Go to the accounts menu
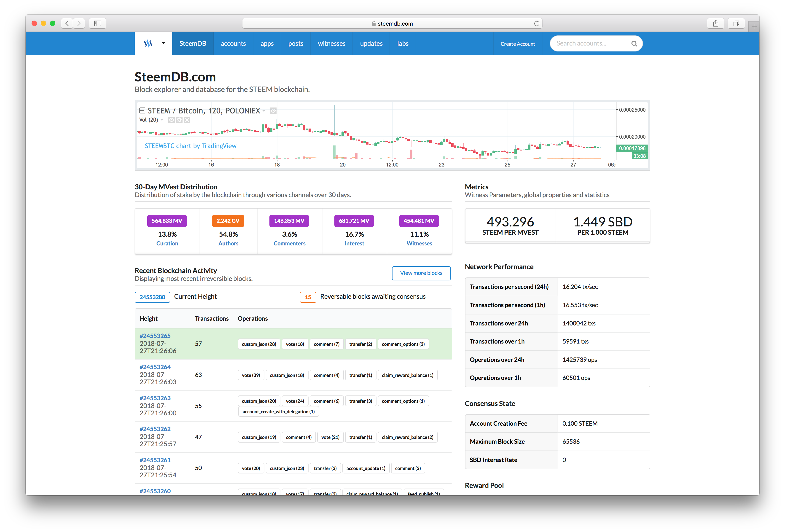This screenshot has width=785, height=532. click(x=233, y=44)
